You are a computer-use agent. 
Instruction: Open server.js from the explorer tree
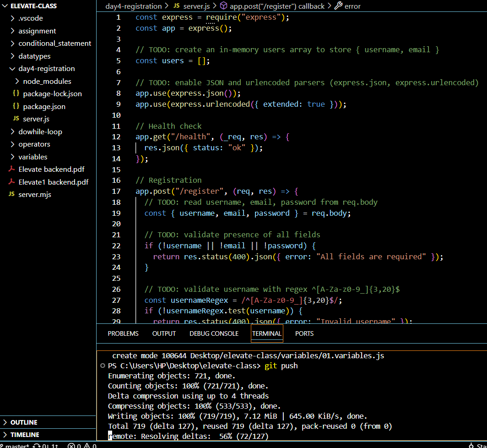pyautogui.click(x=36, y=119)
